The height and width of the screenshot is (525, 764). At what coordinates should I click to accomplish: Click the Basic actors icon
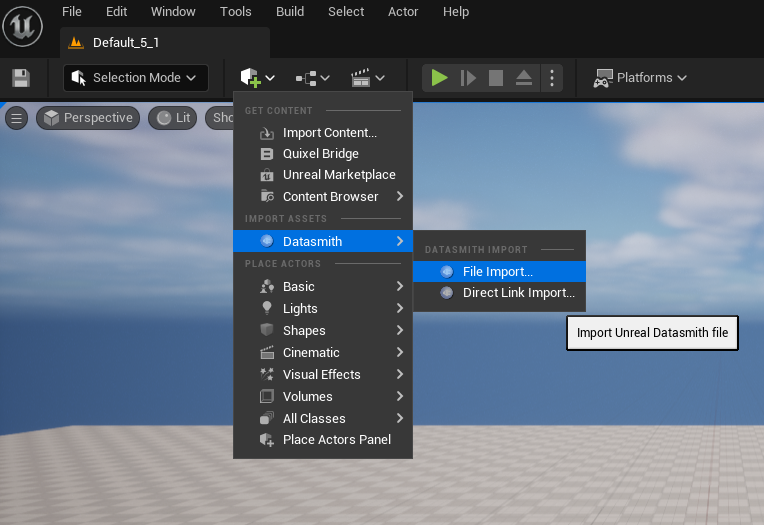(x=267, y=286)
